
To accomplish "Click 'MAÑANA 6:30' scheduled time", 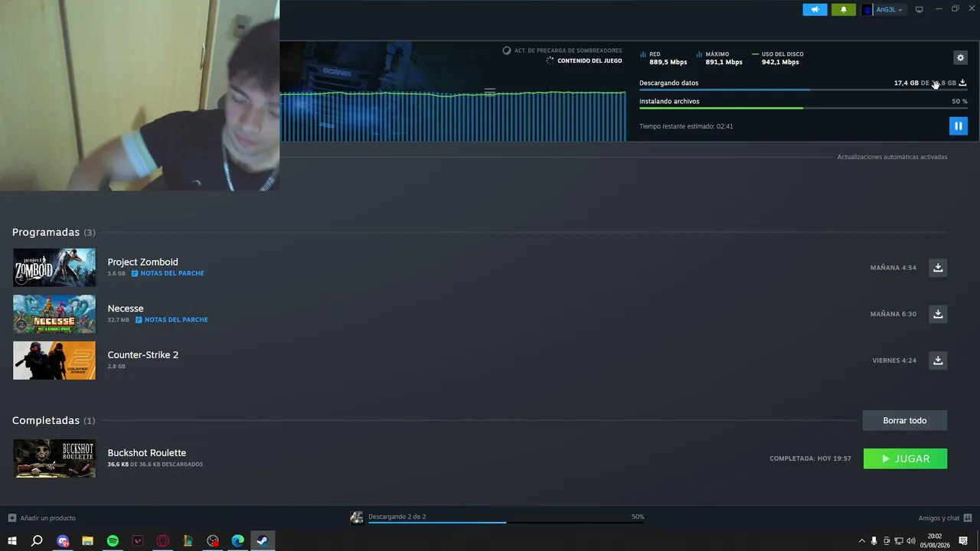I will (x=893, y=315).
